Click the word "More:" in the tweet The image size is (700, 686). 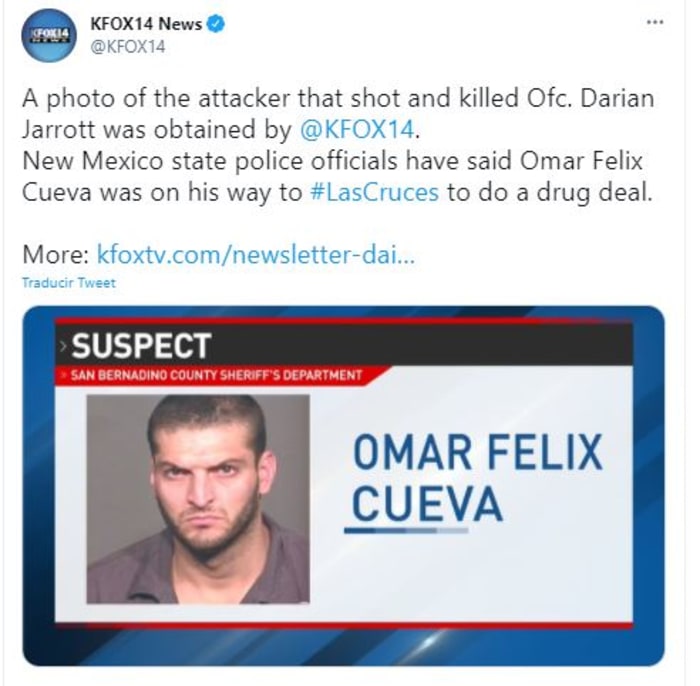pyautogui.click(x=56, y=255)
